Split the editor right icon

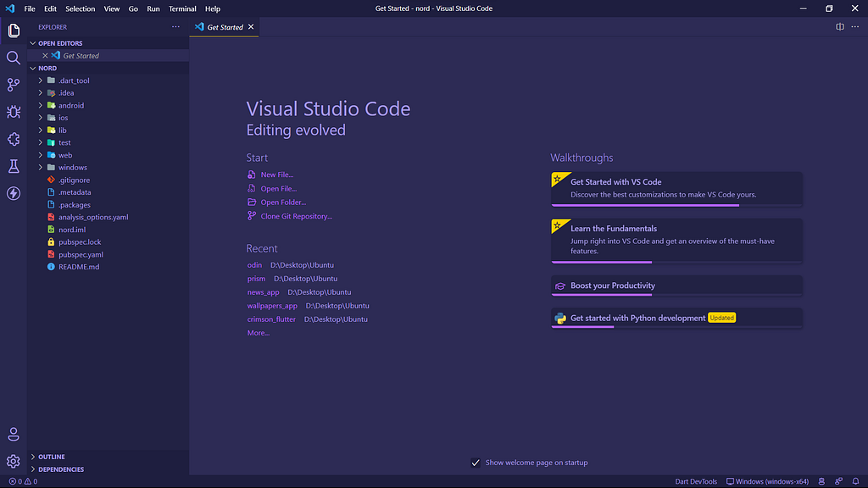coord(840,26)
